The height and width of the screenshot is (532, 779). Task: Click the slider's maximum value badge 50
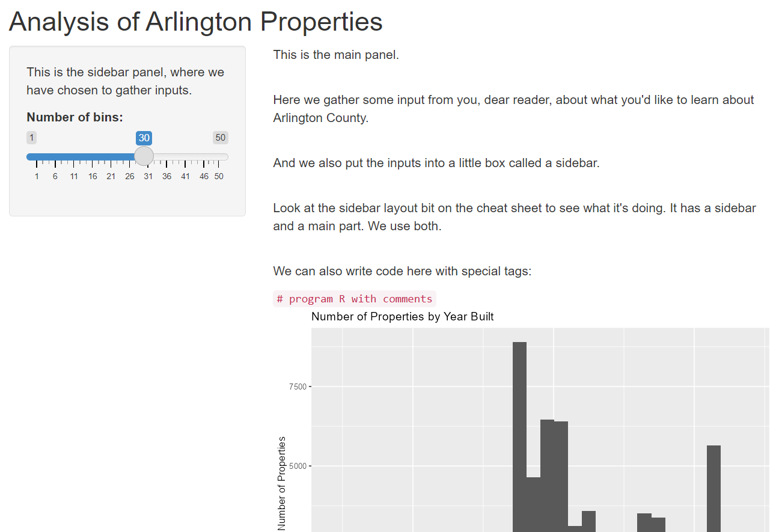pyautogui.click(x=221, y=138)
